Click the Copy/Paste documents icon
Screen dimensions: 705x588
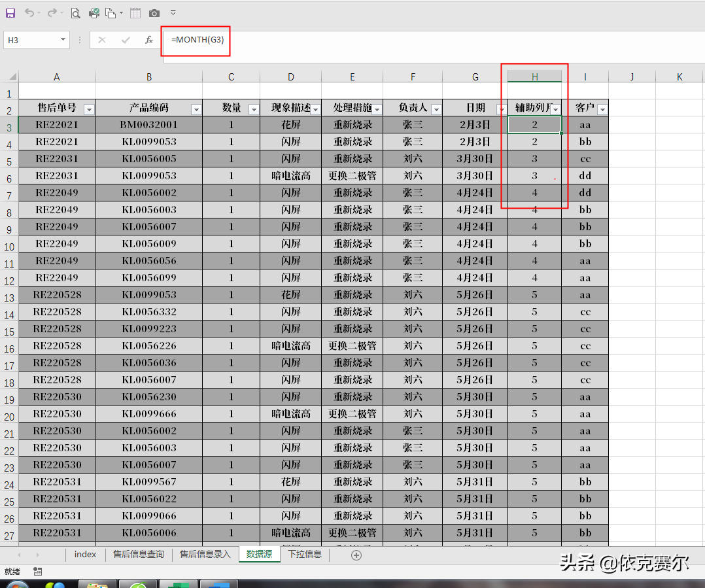(x=111, y=13)
